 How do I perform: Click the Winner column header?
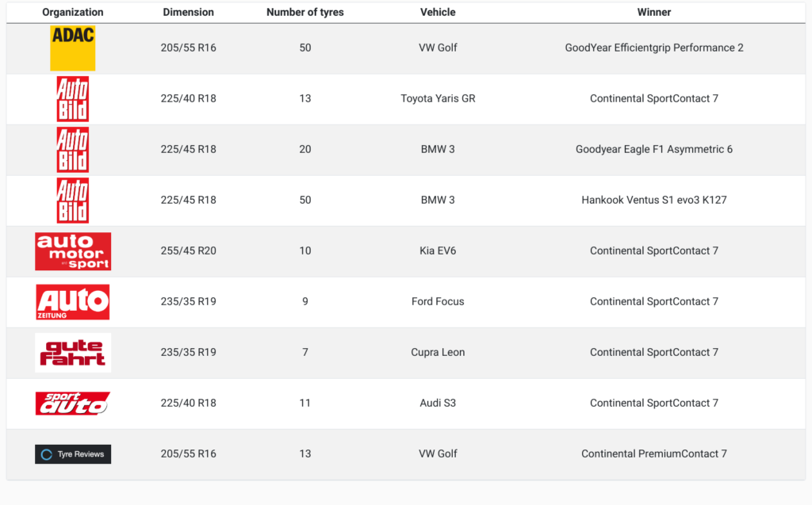pyautogui.click(x=654, y=12)
